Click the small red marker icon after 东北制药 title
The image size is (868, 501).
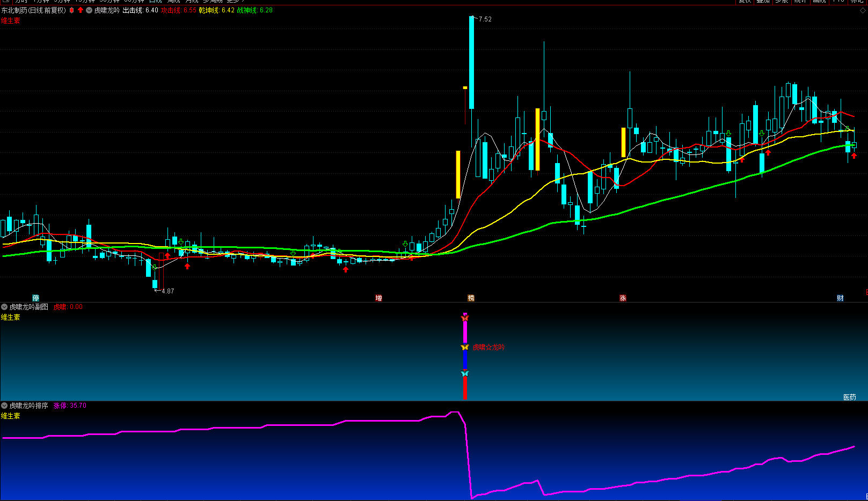[x=71, y=10]
